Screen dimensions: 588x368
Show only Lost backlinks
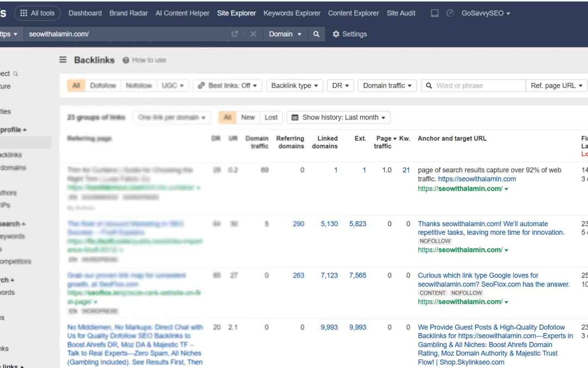(271, 118)
